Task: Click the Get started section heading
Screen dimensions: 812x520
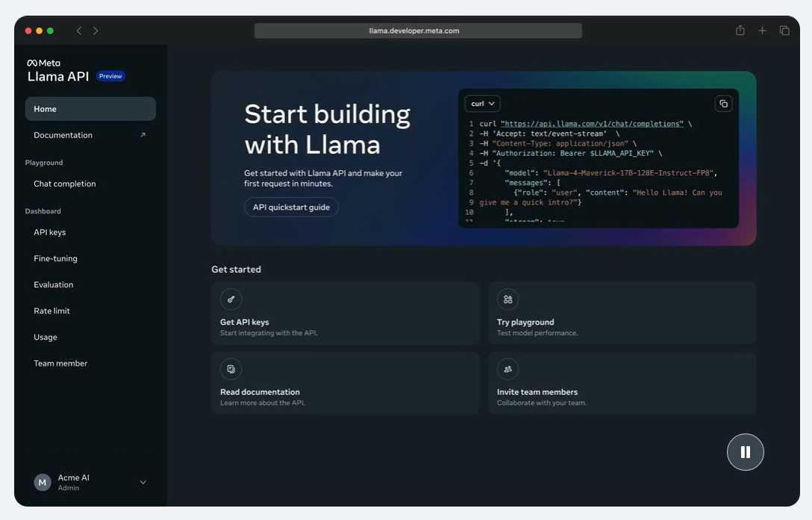Action: click(x=236, y=269)
